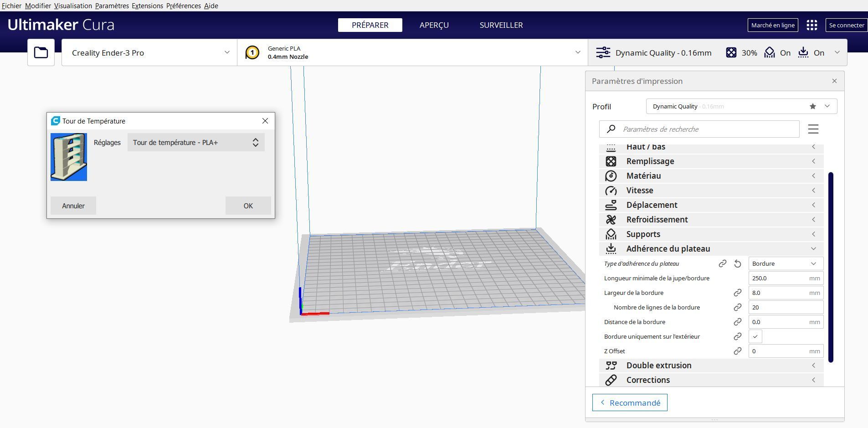This screenshot has width=868, height=428.
Task: Click OK in Tour de Température dialog
Action: tap(248, 206)
